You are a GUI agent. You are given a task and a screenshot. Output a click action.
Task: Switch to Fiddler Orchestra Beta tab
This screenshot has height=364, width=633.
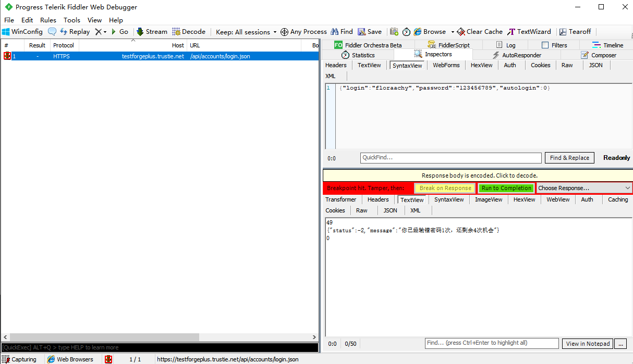pos(368,45)
